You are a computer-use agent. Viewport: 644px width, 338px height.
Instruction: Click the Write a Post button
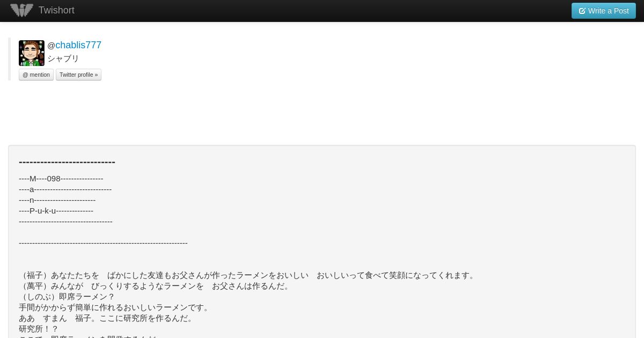tap(603, 11)
